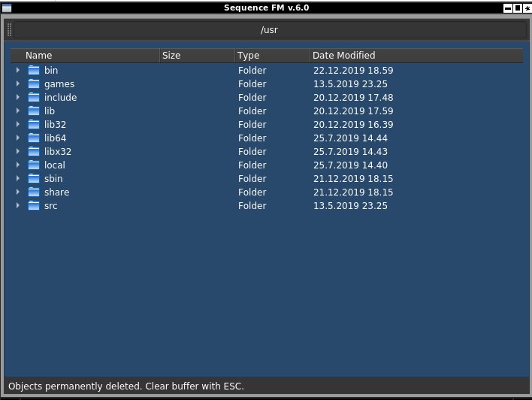The width and height of the screenshot is (532, 400).
Task: Sort by the Name column header
Action: (x=85, y=56)
